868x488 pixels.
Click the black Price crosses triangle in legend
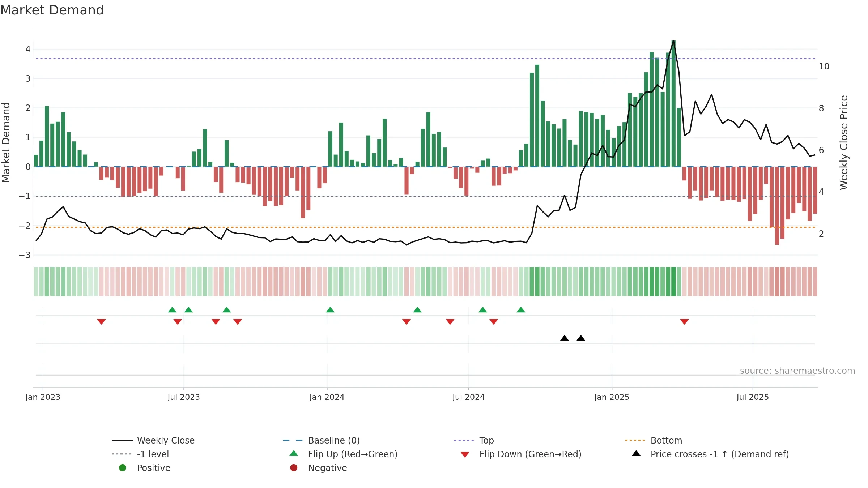(636, 453)
